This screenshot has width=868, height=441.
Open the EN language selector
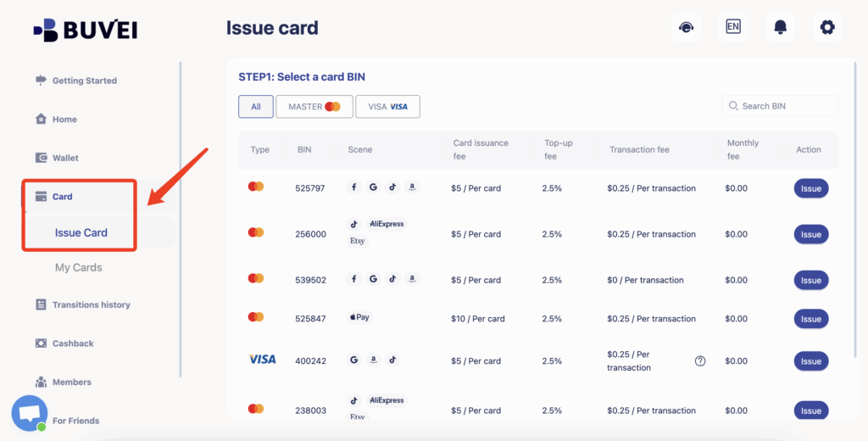(x=733, y=27)
